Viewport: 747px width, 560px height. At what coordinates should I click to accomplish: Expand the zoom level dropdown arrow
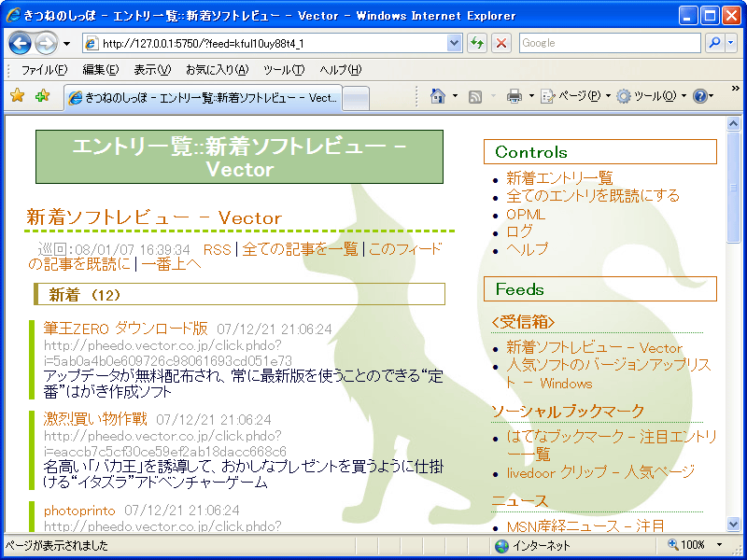point(719,545)
